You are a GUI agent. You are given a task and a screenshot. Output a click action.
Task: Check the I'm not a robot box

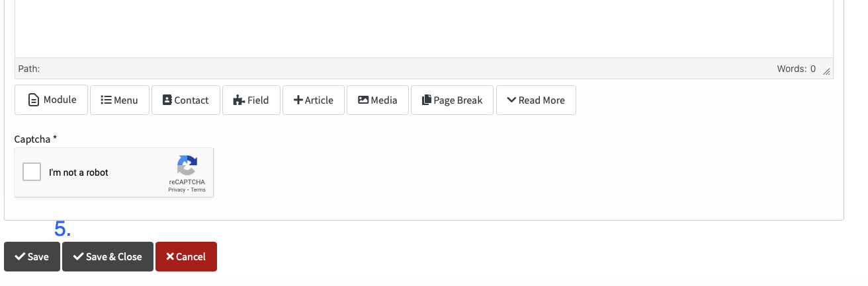(32, 172)
